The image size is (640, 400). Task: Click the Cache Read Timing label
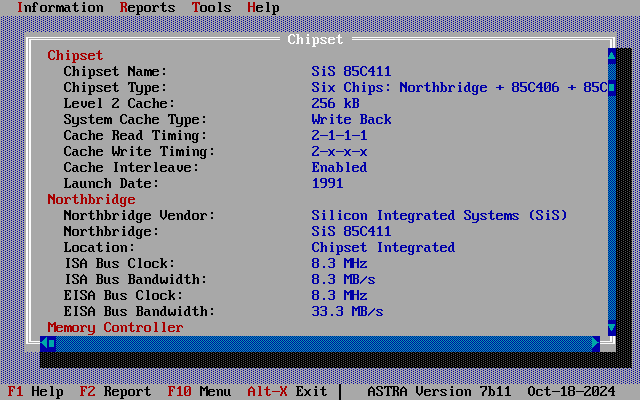(x=136, y=136)
